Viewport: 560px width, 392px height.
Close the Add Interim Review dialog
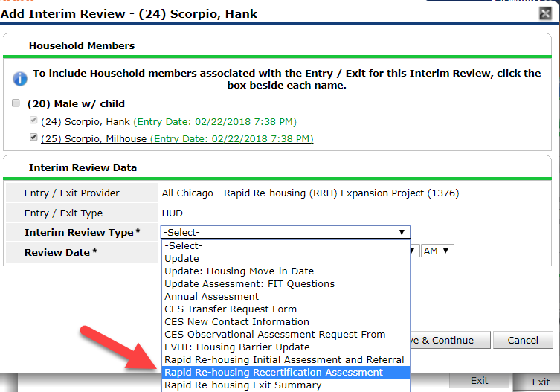tap(545, 14)
